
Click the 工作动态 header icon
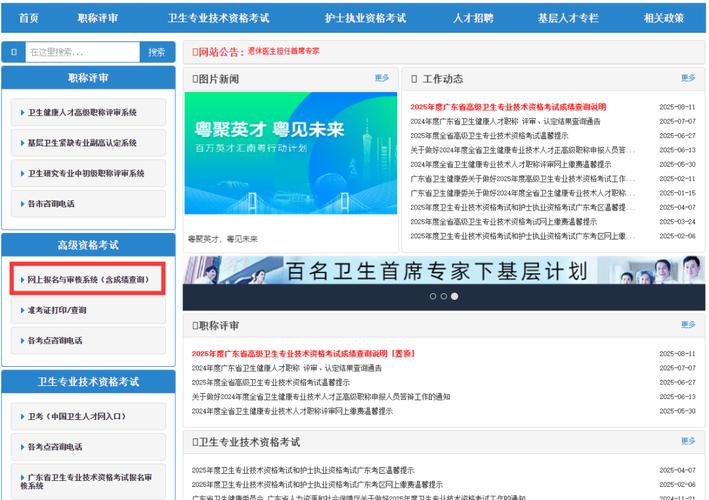click(415, 79)
